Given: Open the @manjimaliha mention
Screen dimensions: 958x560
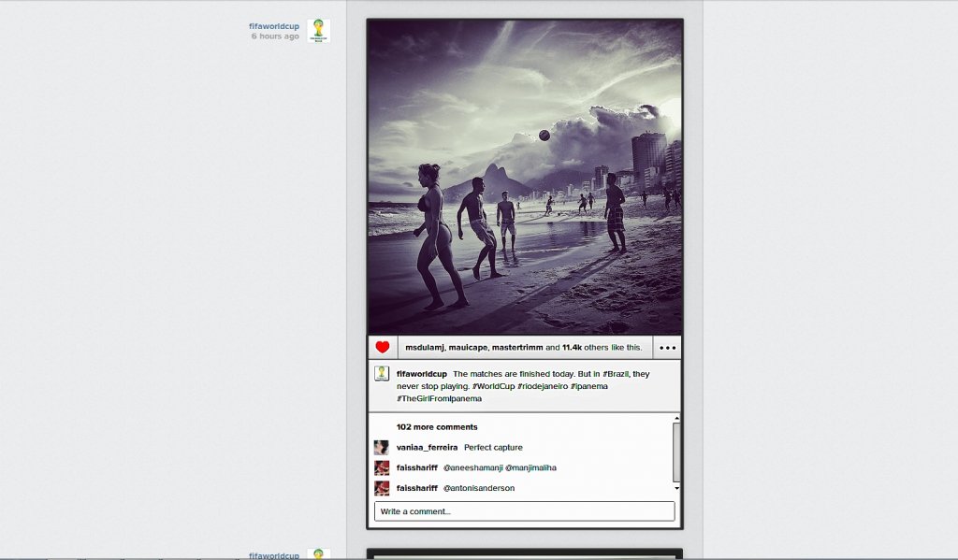Looking at the screenshot, I should [x=531, y=467].
